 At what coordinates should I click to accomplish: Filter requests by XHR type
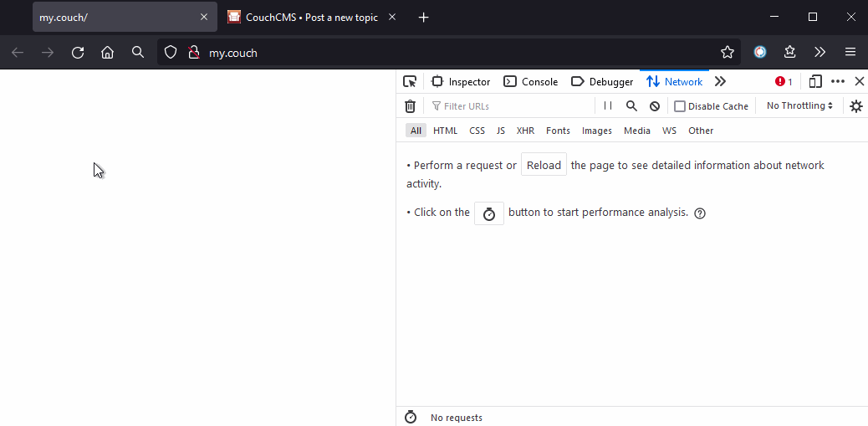pyautogui.click(x=525, y=131)
